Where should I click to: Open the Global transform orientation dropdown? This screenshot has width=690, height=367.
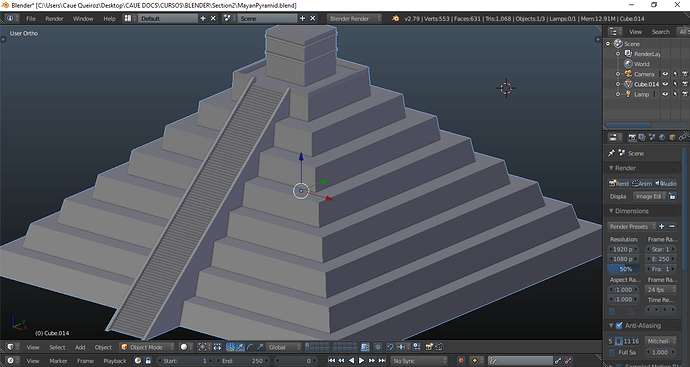click(x=284, y=347)
